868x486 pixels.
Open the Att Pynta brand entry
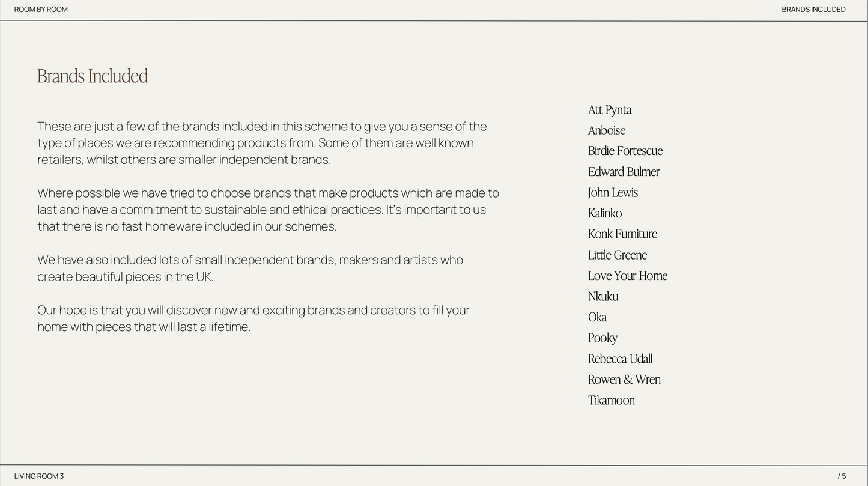point(610,110)
